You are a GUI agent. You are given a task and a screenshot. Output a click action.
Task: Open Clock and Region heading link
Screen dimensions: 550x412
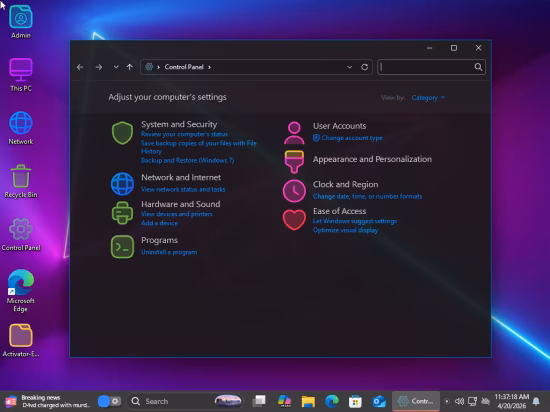tap(345, 184)
